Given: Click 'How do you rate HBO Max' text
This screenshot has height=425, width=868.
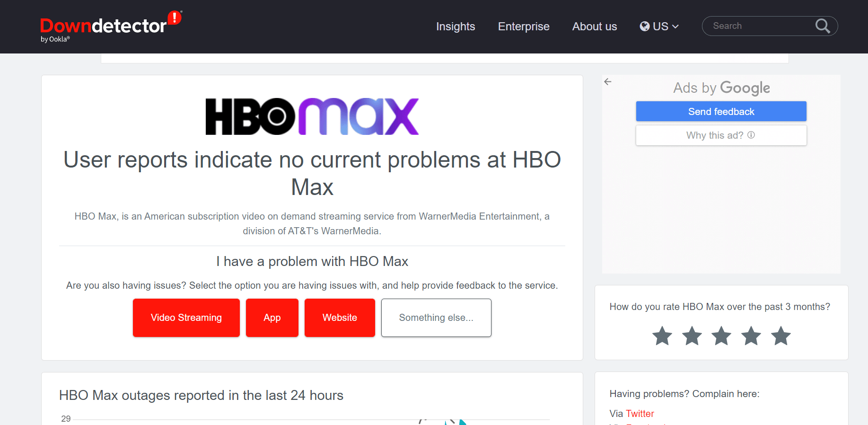Looking at the screenshot, I should tap(719, 307).
